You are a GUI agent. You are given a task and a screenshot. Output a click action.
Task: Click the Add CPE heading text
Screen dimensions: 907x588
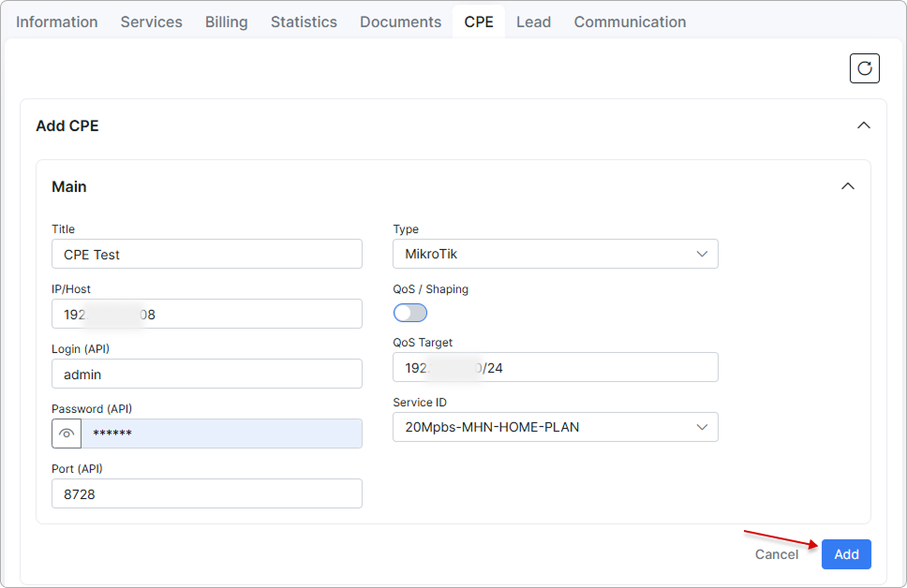click(x=67, y=126)
